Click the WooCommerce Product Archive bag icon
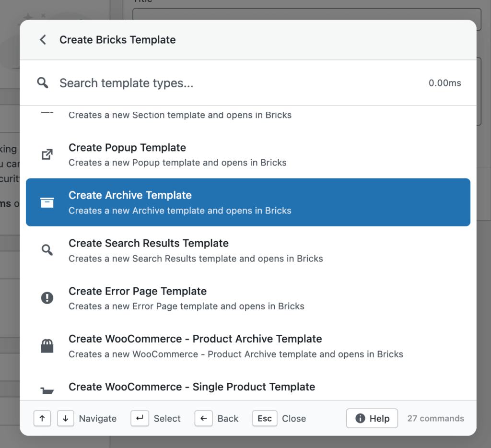The width and height of the screenshot is (491, 448). click(x=47, y=346)
